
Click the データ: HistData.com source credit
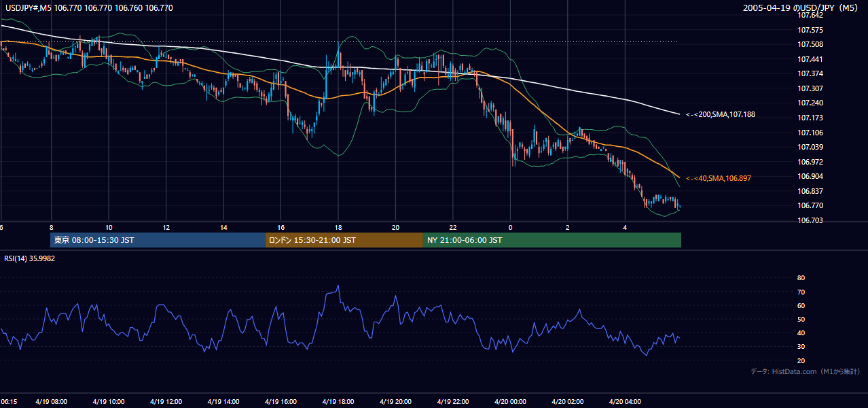(x=806, y=372)
